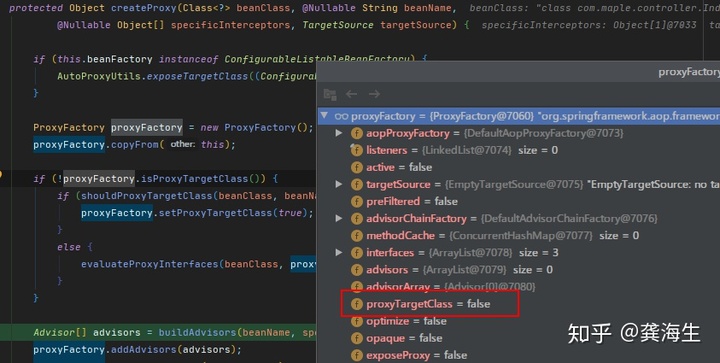The width and height of the screenshot is (720, 363).
Task: Click the field icon beside proxyTargetClass
Action: click(357, 304)
